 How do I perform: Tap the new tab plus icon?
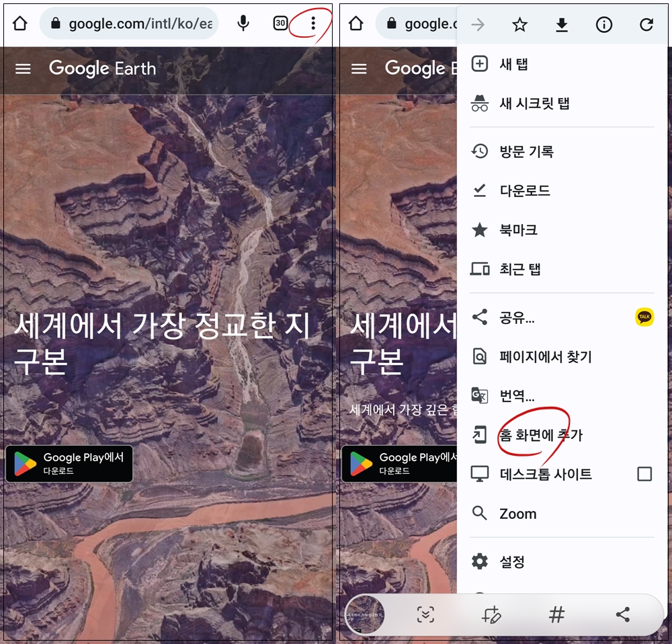(x=480, y=64)
